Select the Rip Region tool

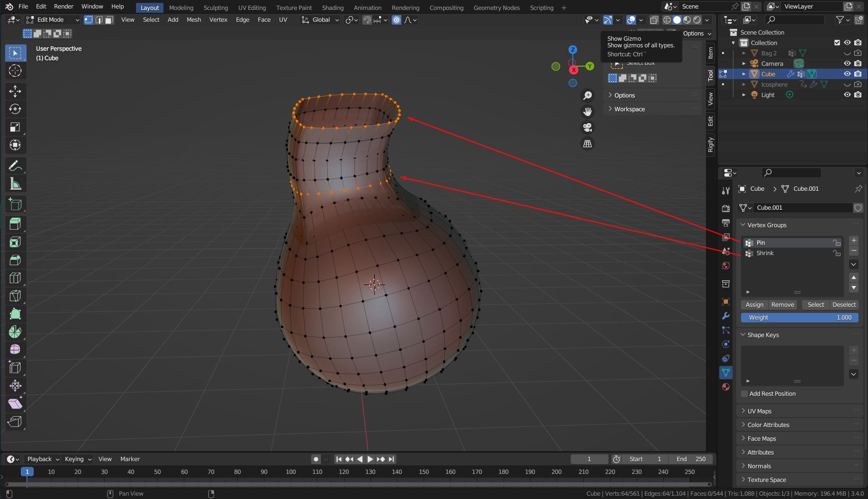point(15,421)
